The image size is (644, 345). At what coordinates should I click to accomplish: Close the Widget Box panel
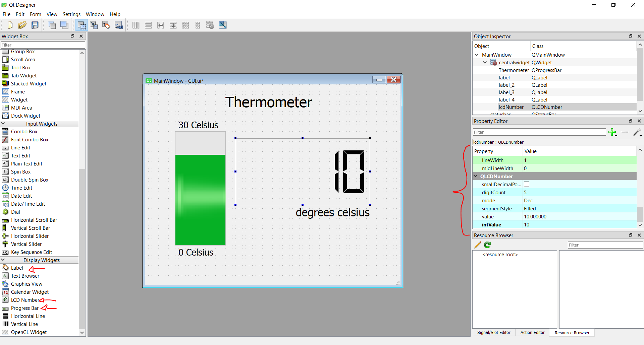pyautogui.click(x=81, y=36)
